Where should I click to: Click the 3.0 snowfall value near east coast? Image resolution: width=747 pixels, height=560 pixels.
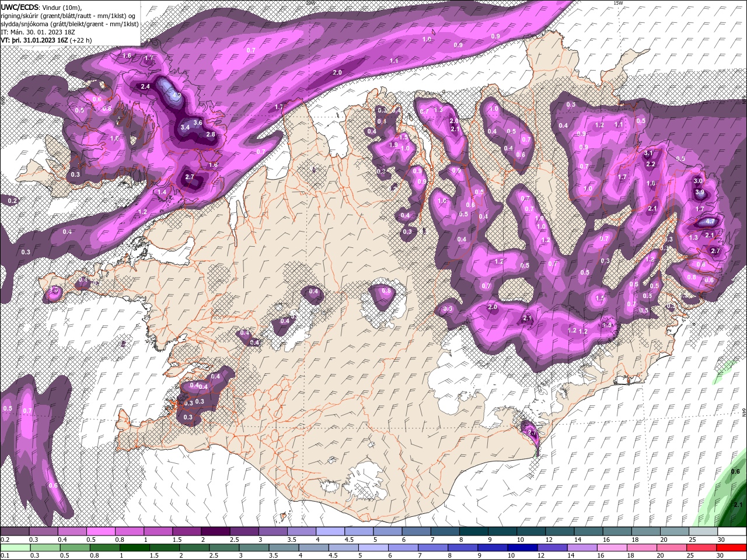[x=698, y=181]
